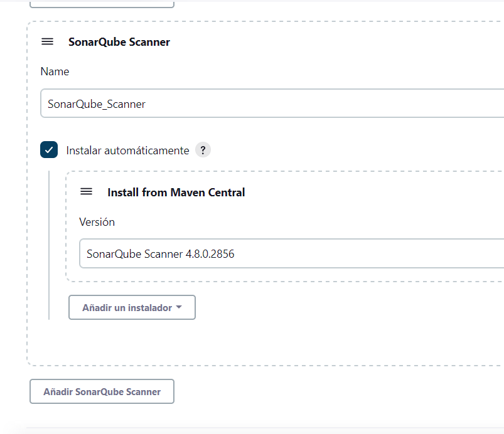
Task: Expand the Añadir un instalador menu
Action: coord(132,308)
